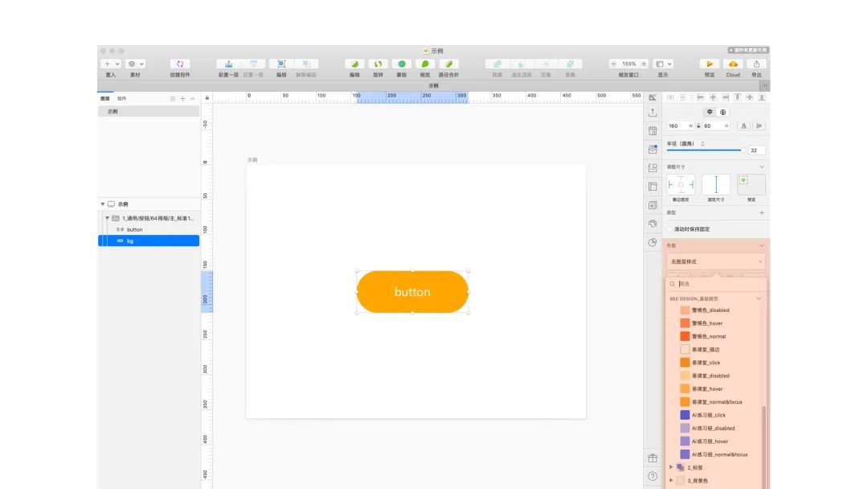
Task: Select the 编辑 edit tool icon
Action: [x=355, y=64]
